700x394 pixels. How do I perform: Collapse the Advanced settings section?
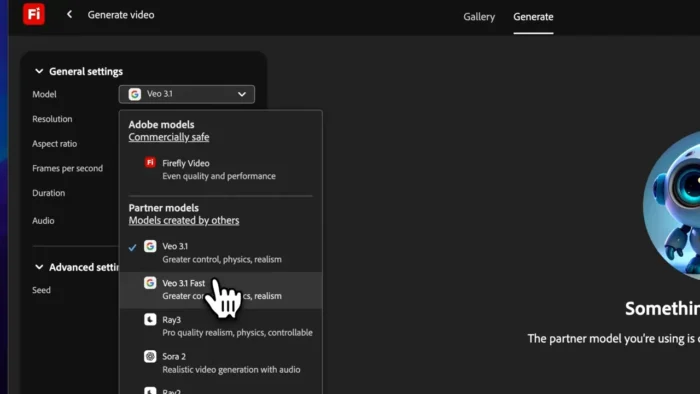[x=39, y=267]
